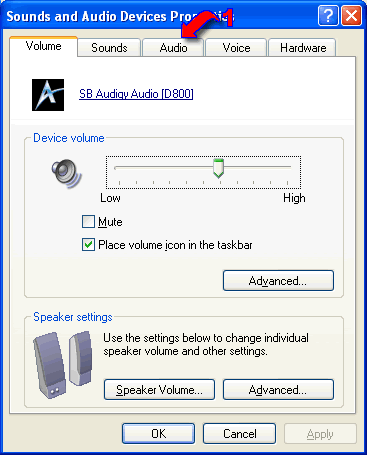This screenshot has height=455, width=367.
Task: Go to the Hardware tab
Action: point(303,48)
